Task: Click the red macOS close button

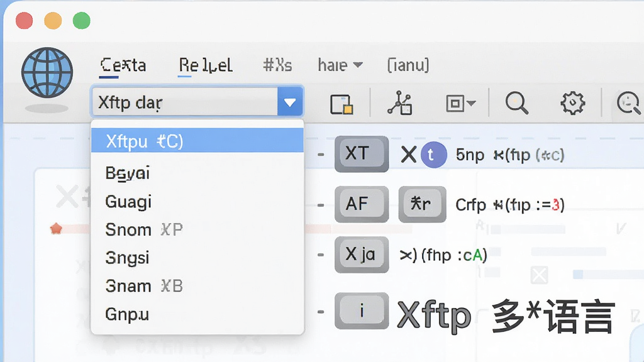Action: tap(25, 21)
